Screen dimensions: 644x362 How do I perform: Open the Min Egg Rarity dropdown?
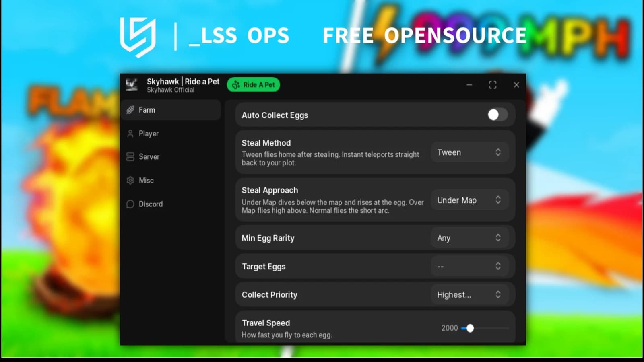469,238
